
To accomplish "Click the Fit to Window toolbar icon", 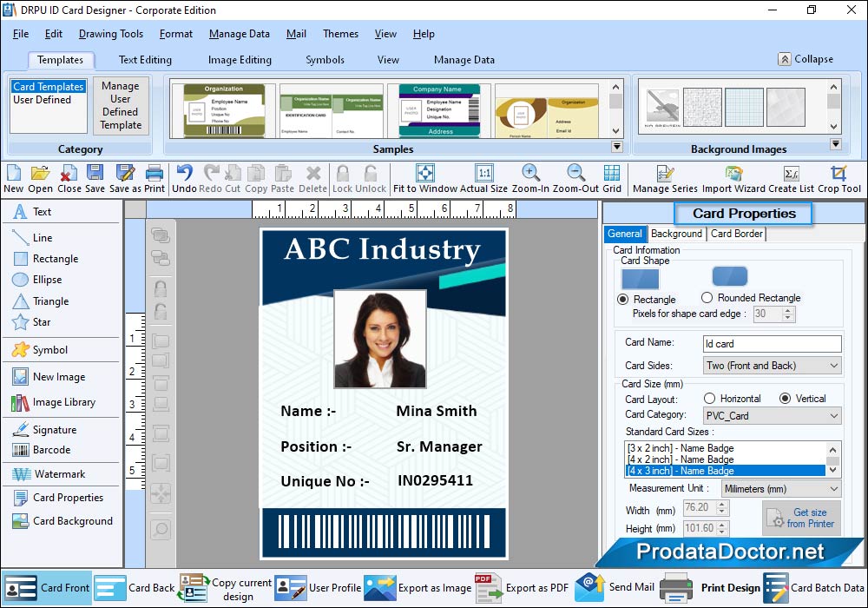I will [424, 174].
